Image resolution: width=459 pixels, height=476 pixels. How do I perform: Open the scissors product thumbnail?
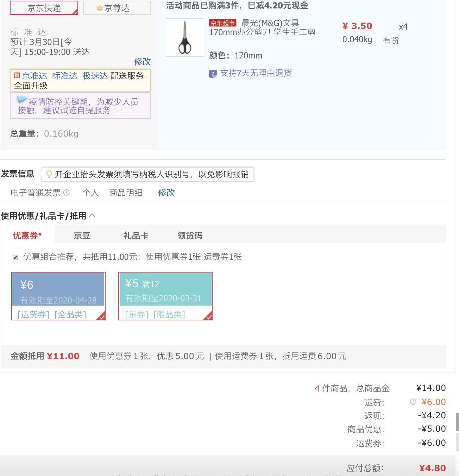[x=185, y=37]
